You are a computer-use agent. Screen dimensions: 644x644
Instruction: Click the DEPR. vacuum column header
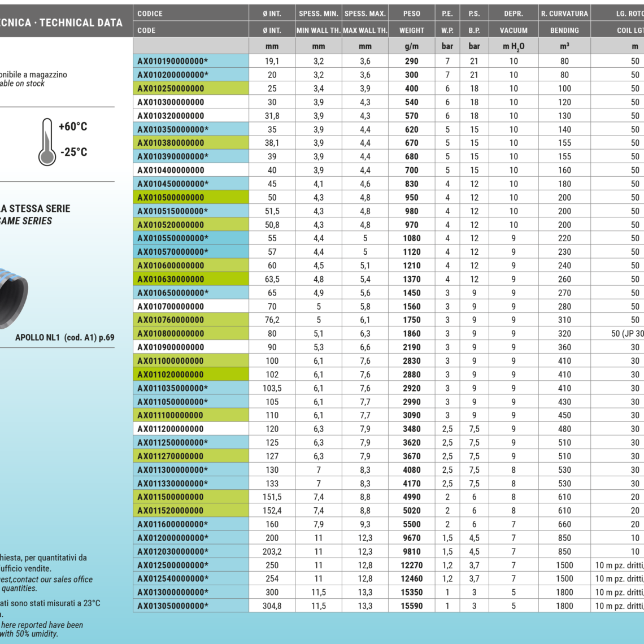(x=513, y=14)
